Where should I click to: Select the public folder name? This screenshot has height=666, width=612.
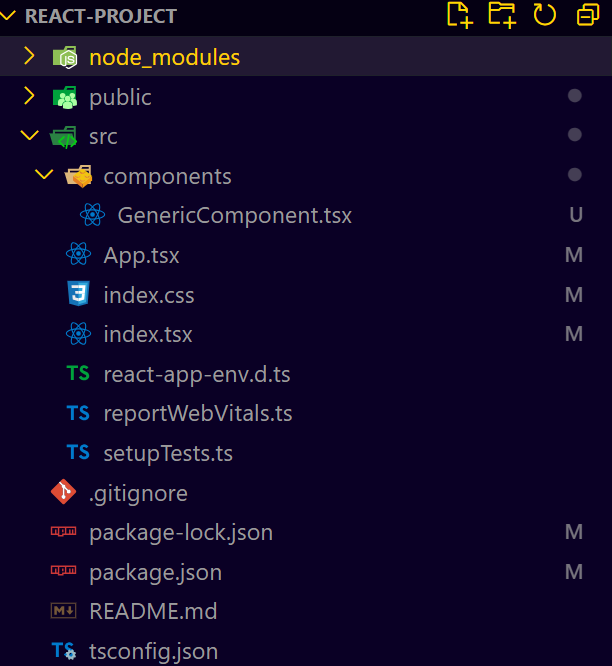click(x=121, y=98)
